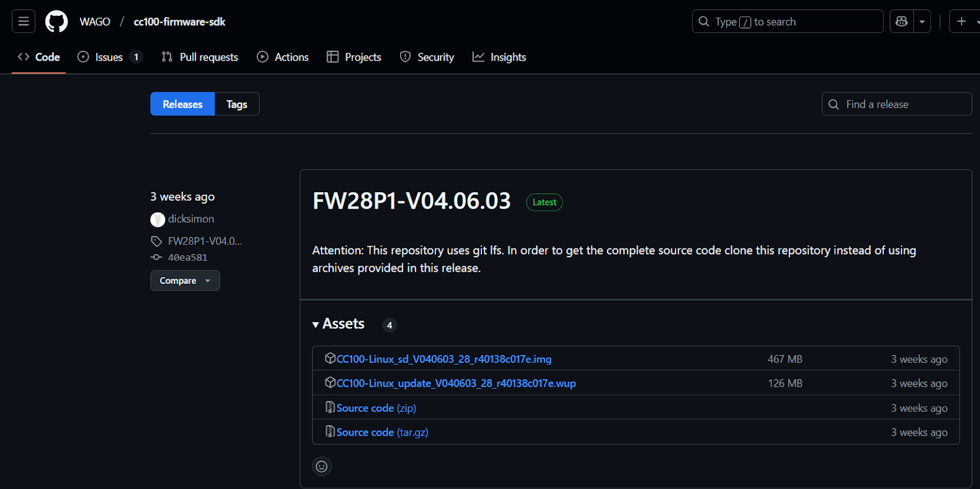The image size is (980, 489).
Task: Expand the Copilot dropdown arrow
Action: 922,21
